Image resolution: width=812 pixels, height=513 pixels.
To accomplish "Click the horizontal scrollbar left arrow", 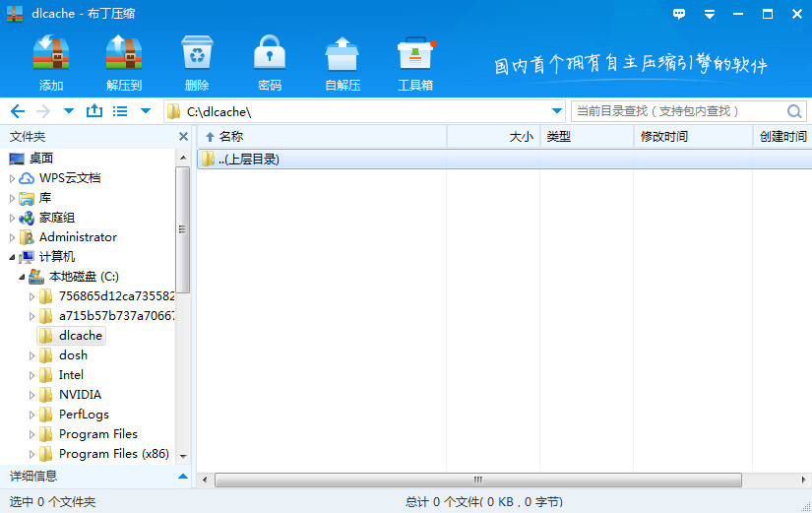I will tap(205, 480).
